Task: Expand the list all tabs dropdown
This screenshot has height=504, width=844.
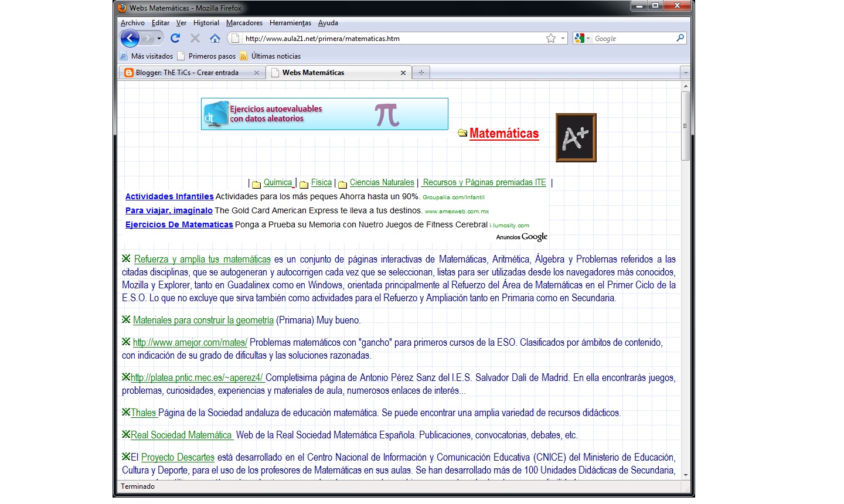Action: point(685,73)
